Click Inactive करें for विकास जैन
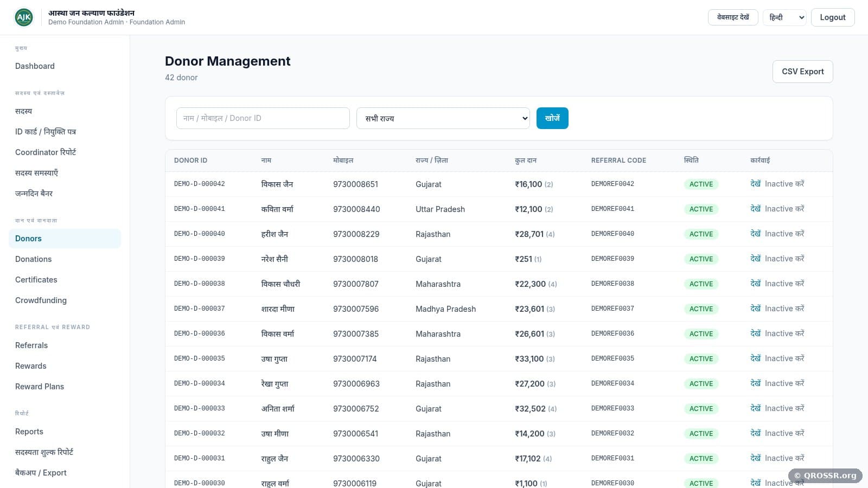868x488 pixels. coord(784,184)
